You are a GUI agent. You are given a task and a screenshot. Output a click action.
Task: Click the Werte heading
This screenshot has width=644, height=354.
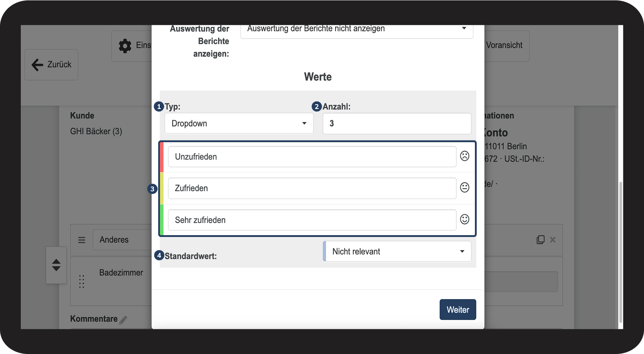tap(318, 77)
